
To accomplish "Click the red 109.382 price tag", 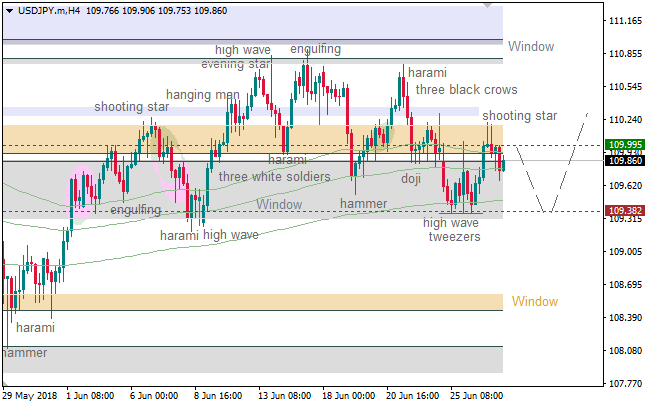I will [623, 211].
